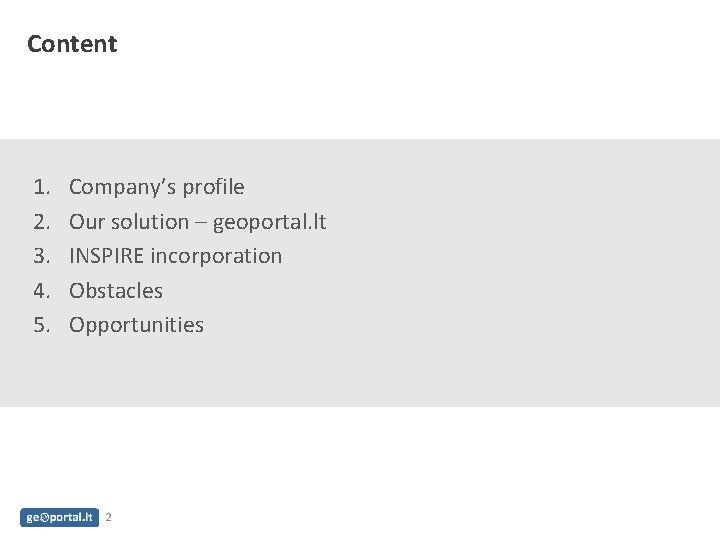
Task: Open the "Opportunities" list entry
Action: click(x=136, y=325)
